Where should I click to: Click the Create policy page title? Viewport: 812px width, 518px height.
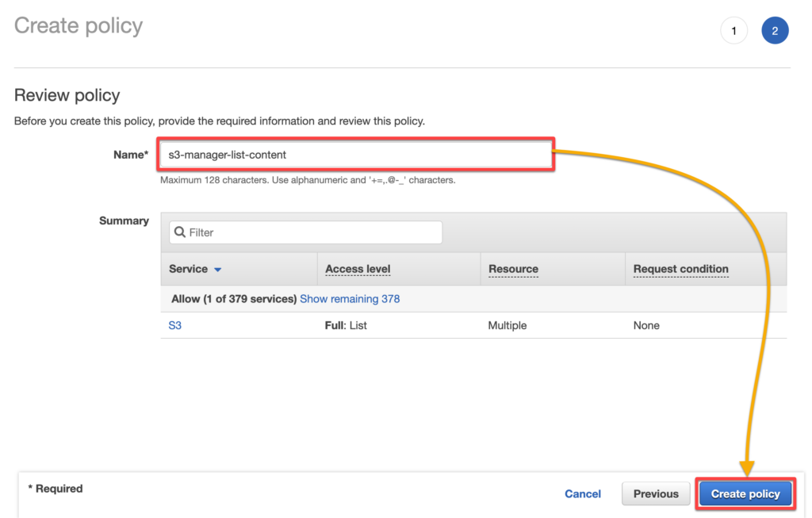[78, 25]
